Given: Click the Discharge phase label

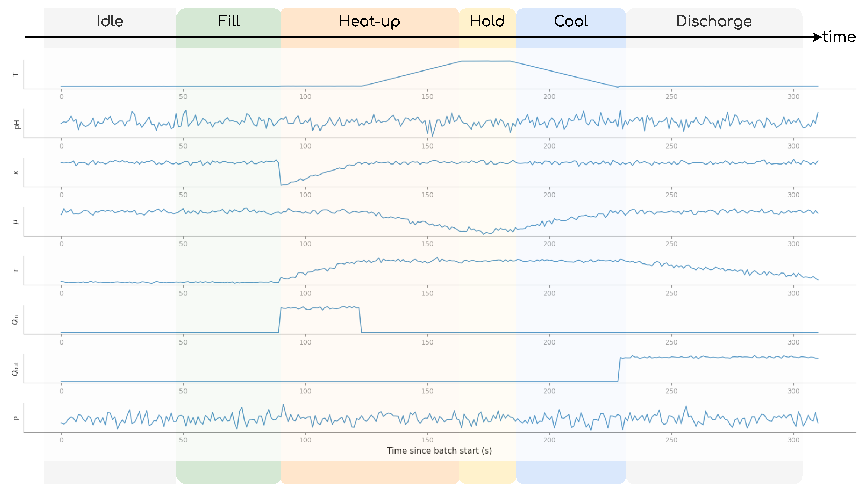Looking at the screenshot, I should [714, 21].
